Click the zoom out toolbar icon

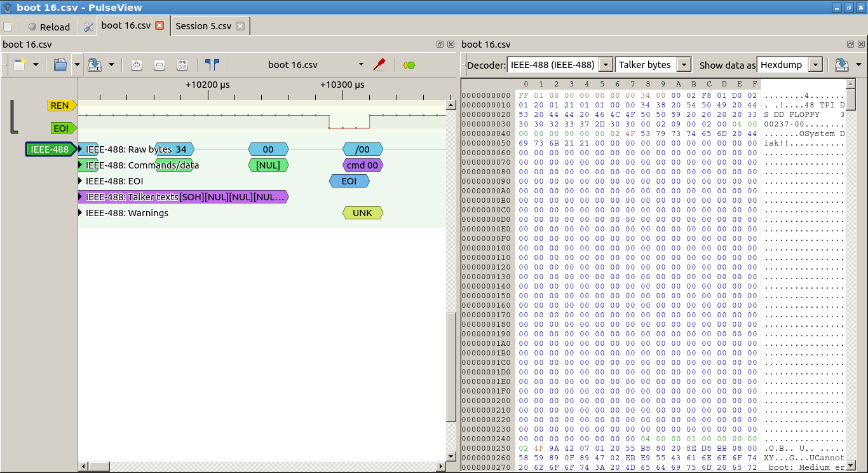[159, 65]
